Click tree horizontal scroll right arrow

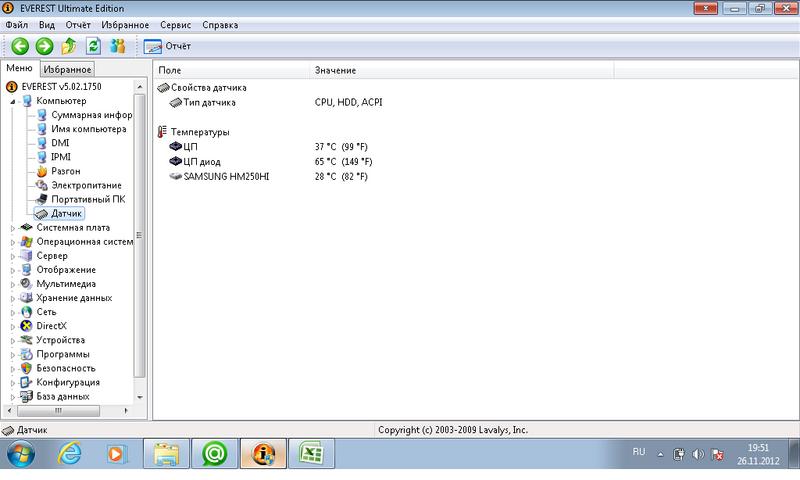(x=126, y=411)
